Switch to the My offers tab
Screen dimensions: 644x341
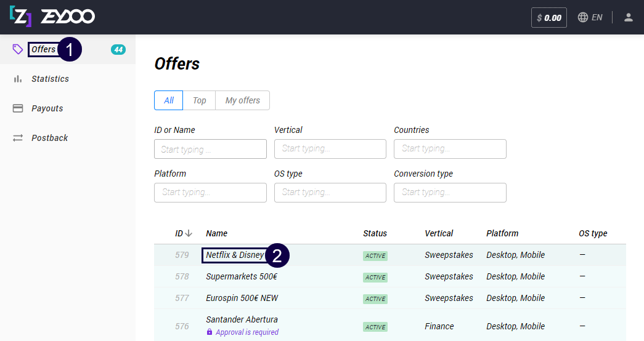242,100
